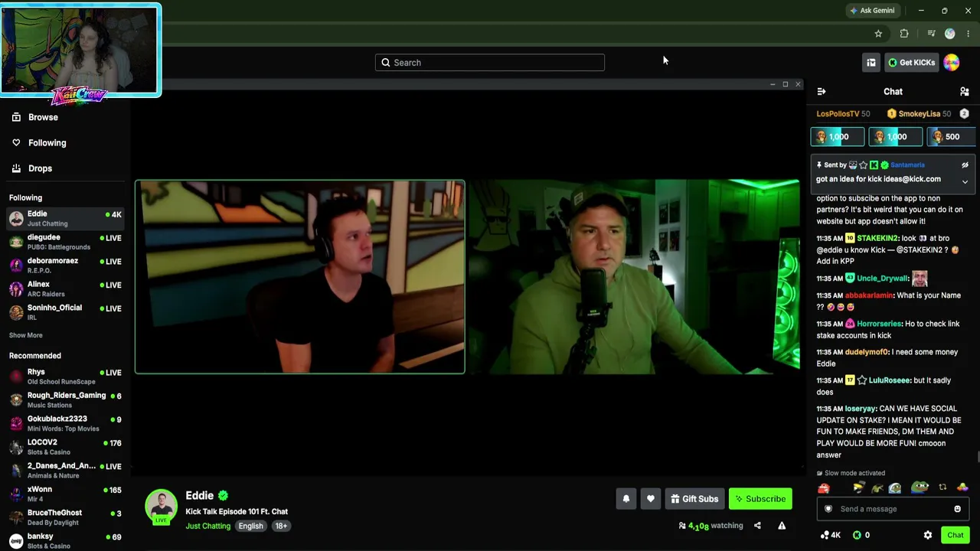Click SmokeyLisa on gift leaderboard
The width and height of the screenshot is (980, 551).
point(920,114)
